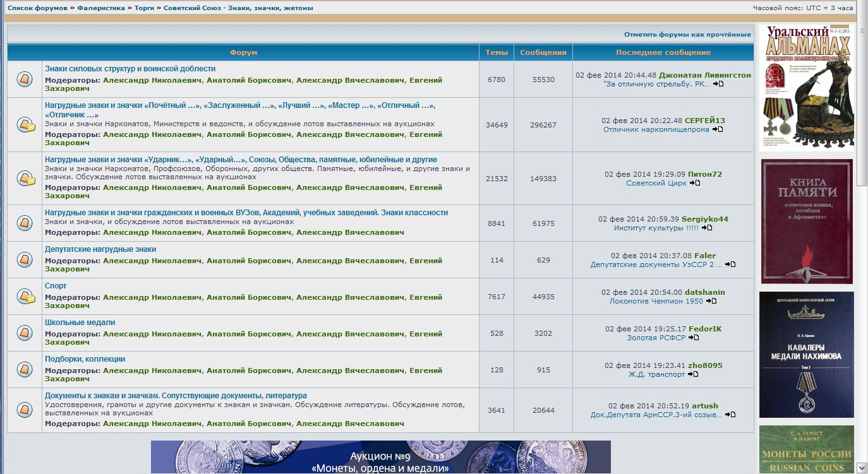
Task: View the Уральский Альманах book cover ad
Action: [x=806, y=86]
